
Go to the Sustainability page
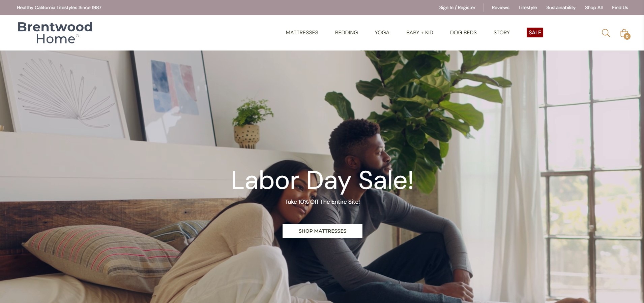[x=561, y=7]
